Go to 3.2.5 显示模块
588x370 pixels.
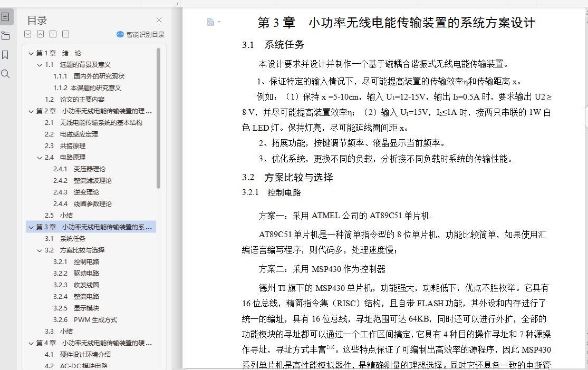tap(76, 308)
